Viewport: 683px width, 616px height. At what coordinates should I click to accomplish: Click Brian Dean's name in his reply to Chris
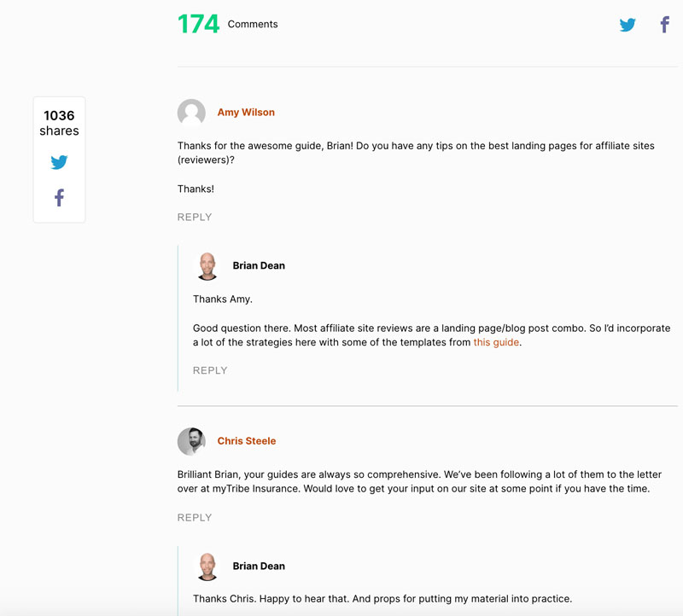click(259, 566)
